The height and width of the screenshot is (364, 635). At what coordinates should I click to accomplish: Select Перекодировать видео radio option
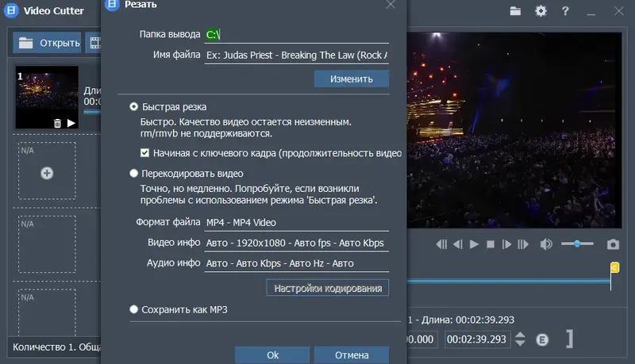[133, 174]
